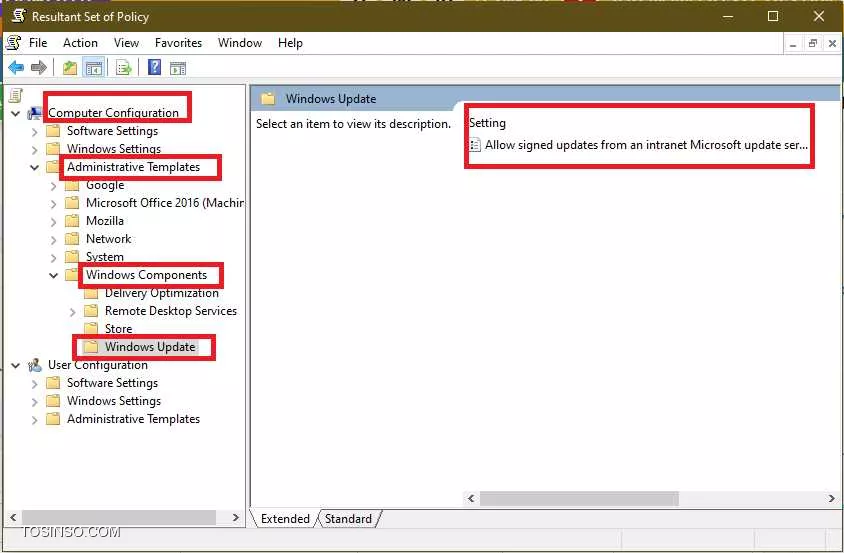Expand the Network folder node
This screenshot has width=844, height=553.
(x=53, y=239)
